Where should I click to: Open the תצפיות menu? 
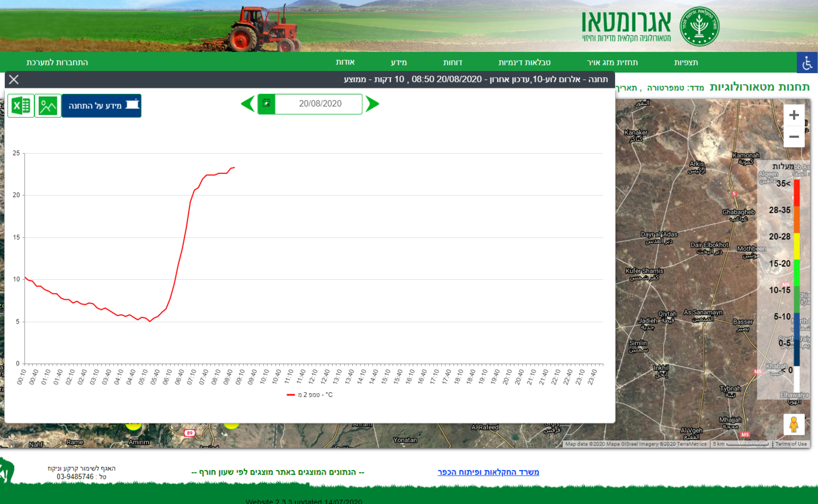point(685,63)
